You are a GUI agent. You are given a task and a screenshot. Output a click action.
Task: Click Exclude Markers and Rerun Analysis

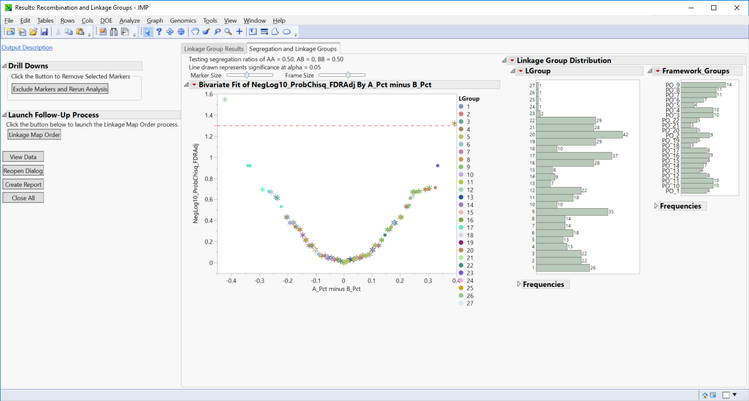click(59, 89)
